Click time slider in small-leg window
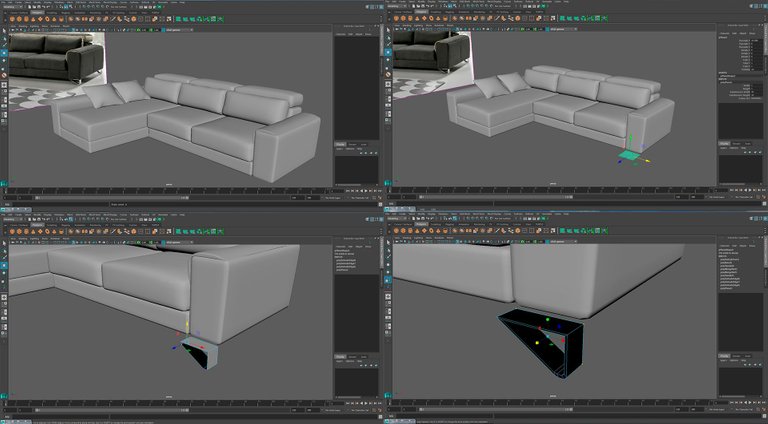 point(169,403)
